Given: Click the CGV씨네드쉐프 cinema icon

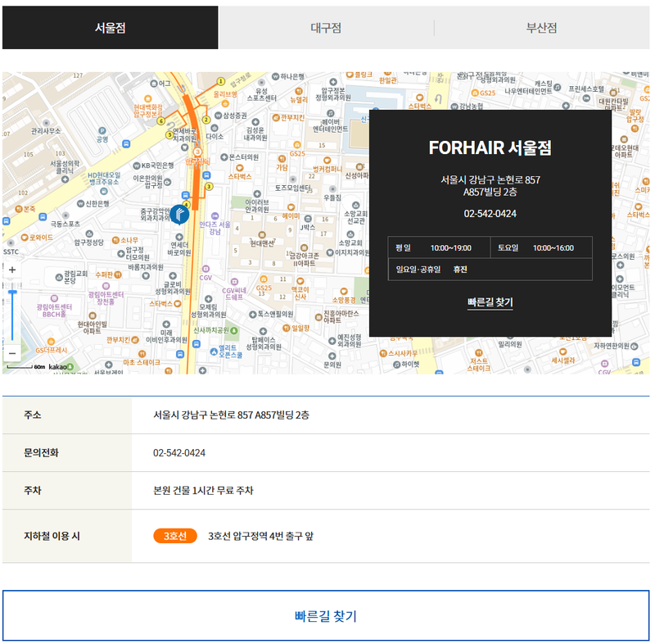Looking at the screenshot, I should point(234,282).
